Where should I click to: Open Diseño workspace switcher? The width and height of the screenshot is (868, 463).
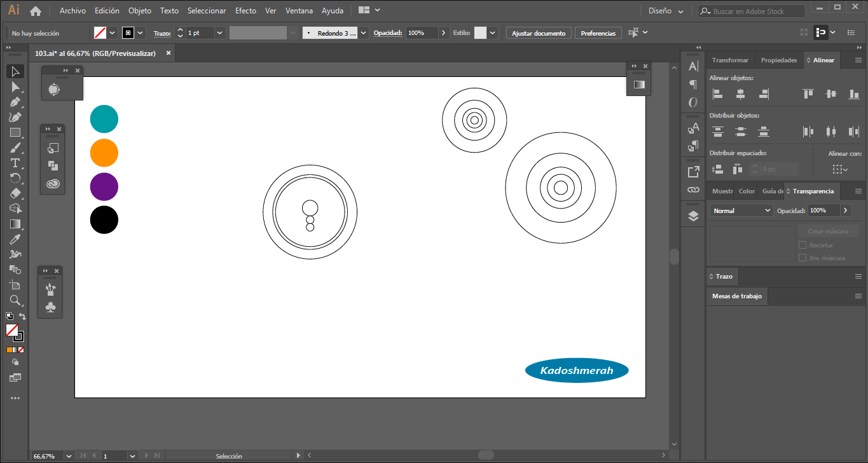click(x=666, y=11)
